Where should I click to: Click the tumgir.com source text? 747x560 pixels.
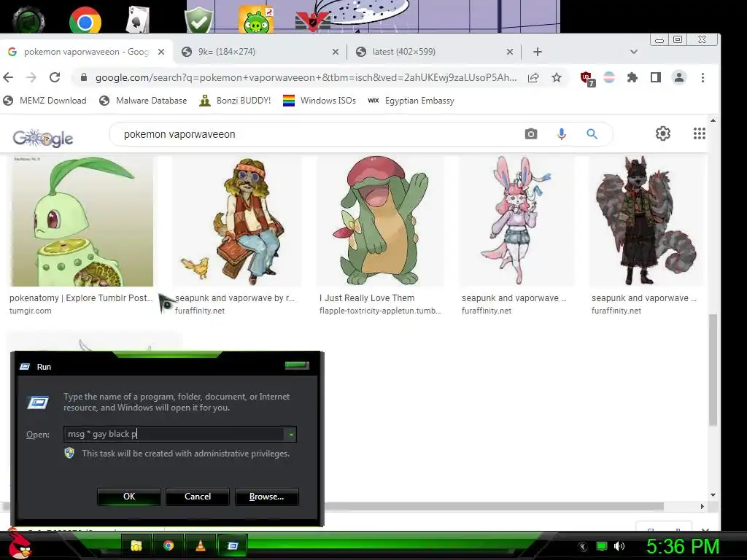(x=31, y=311)
